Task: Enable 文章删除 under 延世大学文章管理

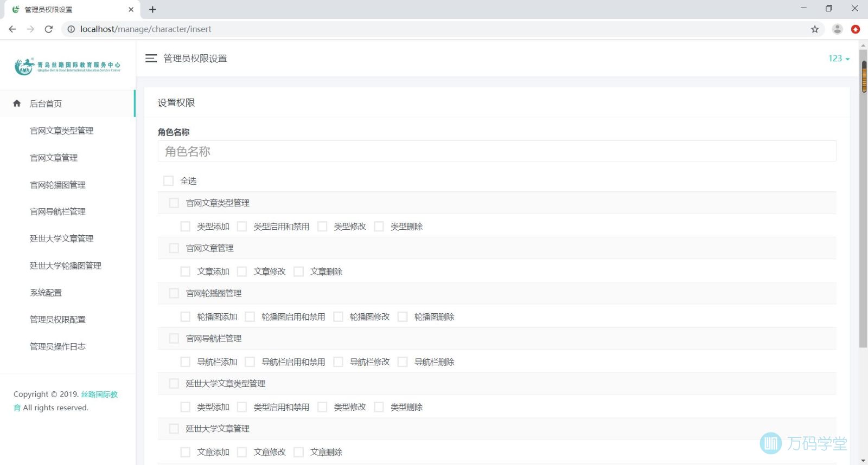Action: (298, 452)
